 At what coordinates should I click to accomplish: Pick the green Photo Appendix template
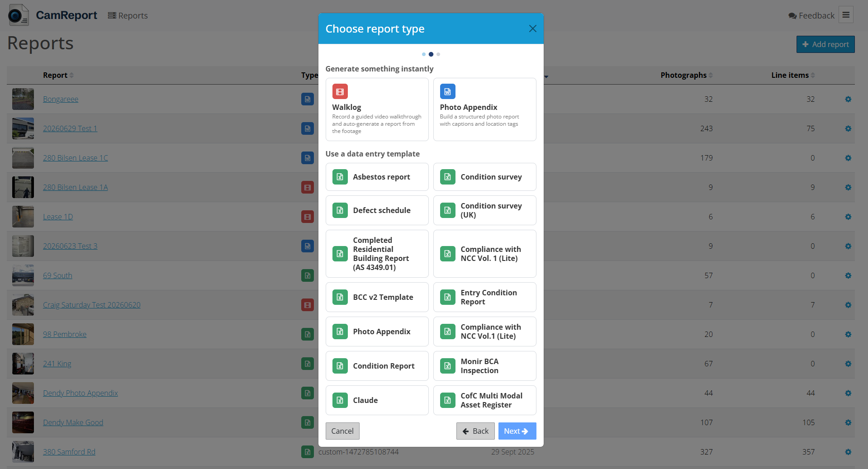(377, 332)
